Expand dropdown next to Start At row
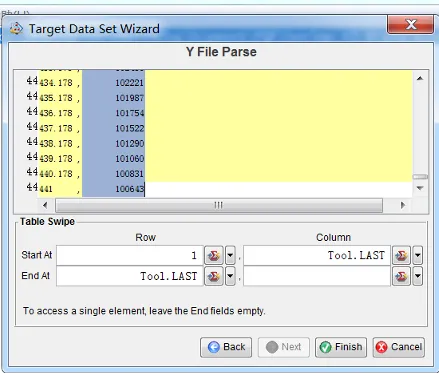 (x=230, y=256)
